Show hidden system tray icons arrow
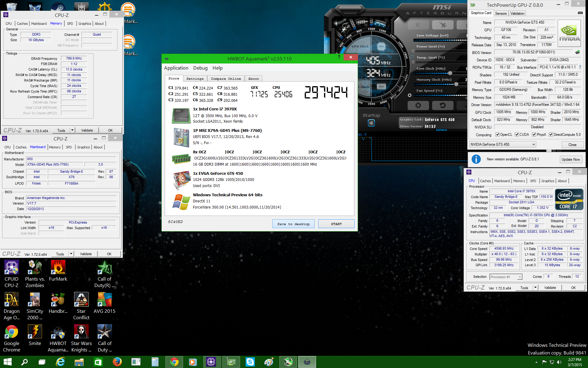Viewport: 588px width, 368px height. click(x=536, y=362)
